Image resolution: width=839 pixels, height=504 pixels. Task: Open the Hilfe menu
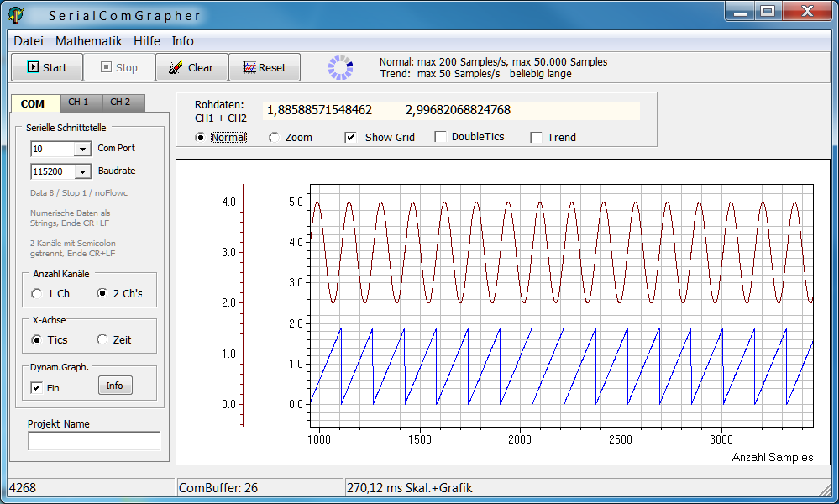point(147,41)
